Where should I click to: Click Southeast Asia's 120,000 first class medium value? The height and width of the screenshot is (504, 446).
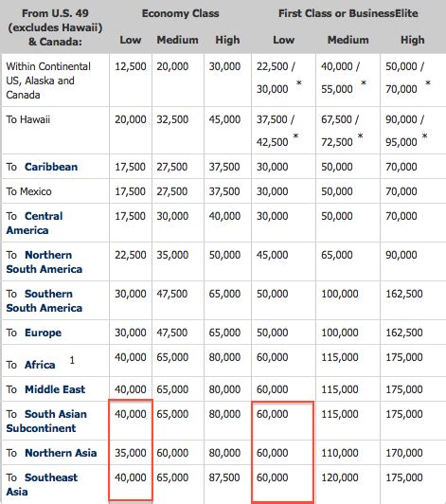340,477
